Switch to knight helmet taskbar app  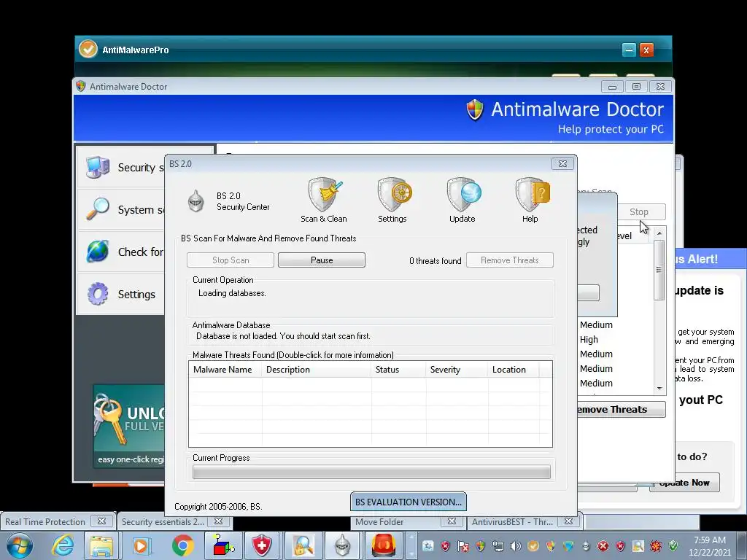tap(342, 545)
